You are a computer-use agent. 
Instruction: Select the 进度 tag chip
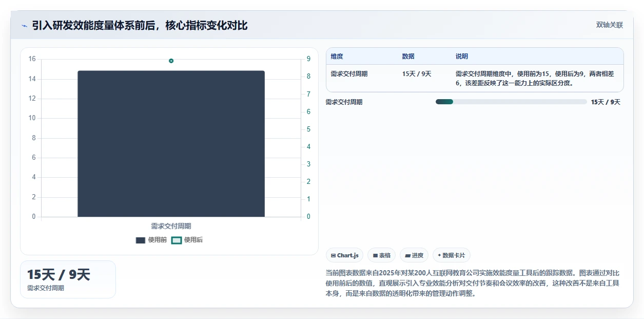point(414,255)
